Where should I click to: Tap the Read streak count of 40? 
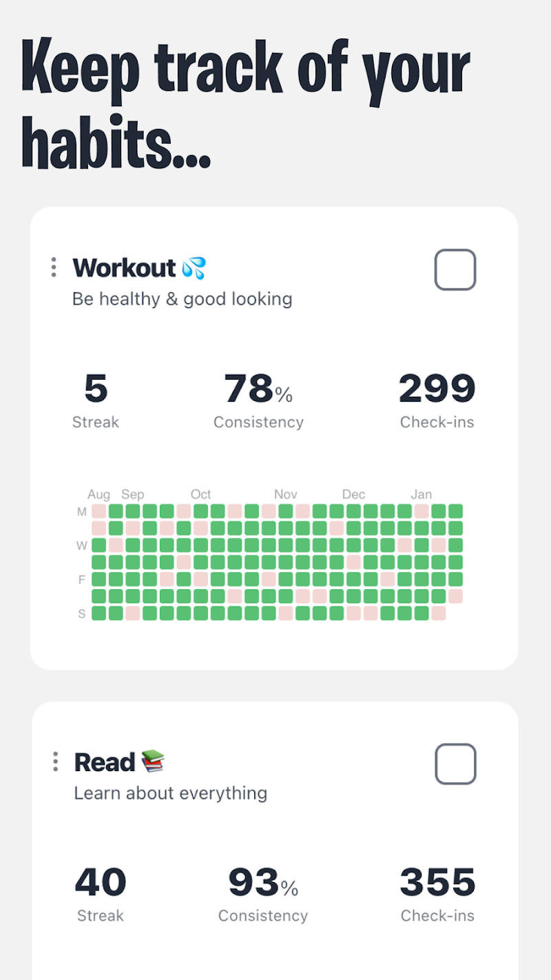point(101,883)
